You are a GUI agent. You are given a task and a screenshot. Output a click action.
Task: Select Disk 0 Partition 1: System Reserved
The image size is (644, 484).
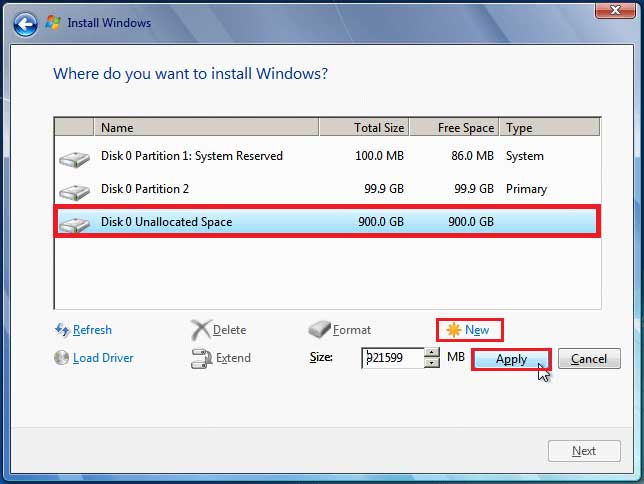(327, 156)
